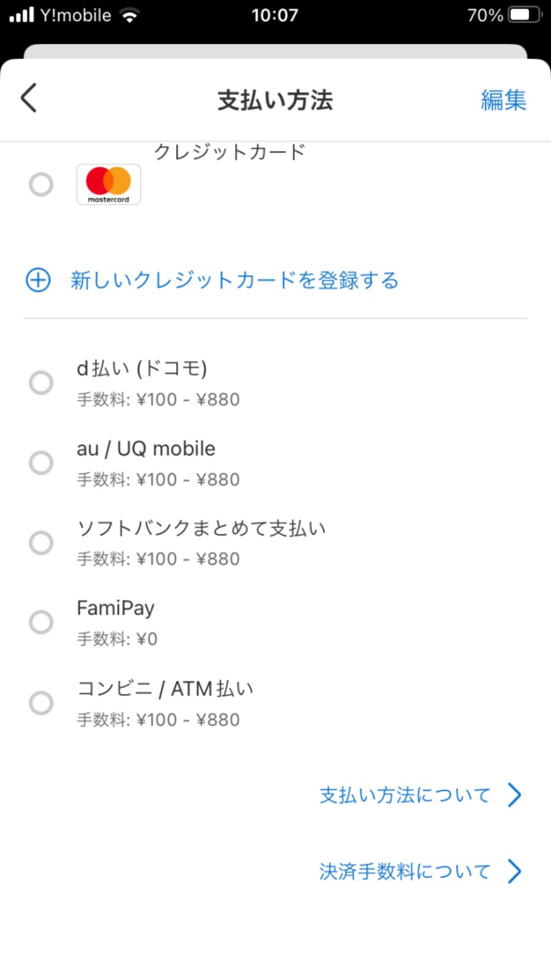Image resolution: width=551 pixels, height=980 pixels.
Task: Select the Mastercard credit card radio button
Action: tap(41, 184)
